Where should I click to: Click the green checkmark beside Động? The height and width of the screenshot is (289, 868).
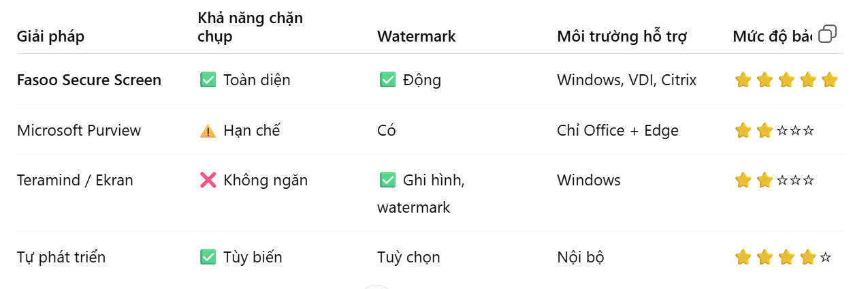[387, 80]
